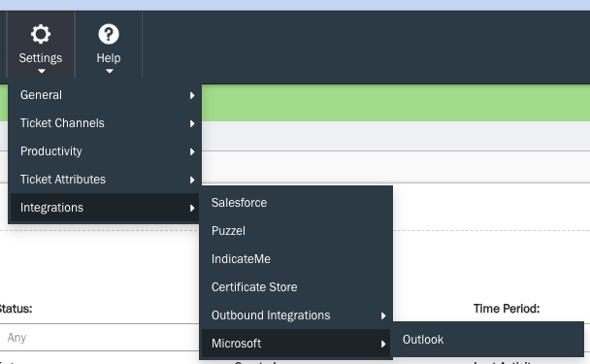Open the Ticket Channels submenu
Viewport: 590px width, 364px height.
(x=105, y=123)
